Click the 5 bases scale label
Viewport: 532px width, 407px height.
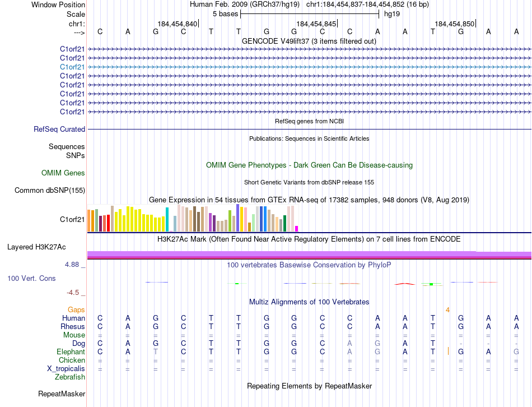pyautogui.click(x=225, y=14)
